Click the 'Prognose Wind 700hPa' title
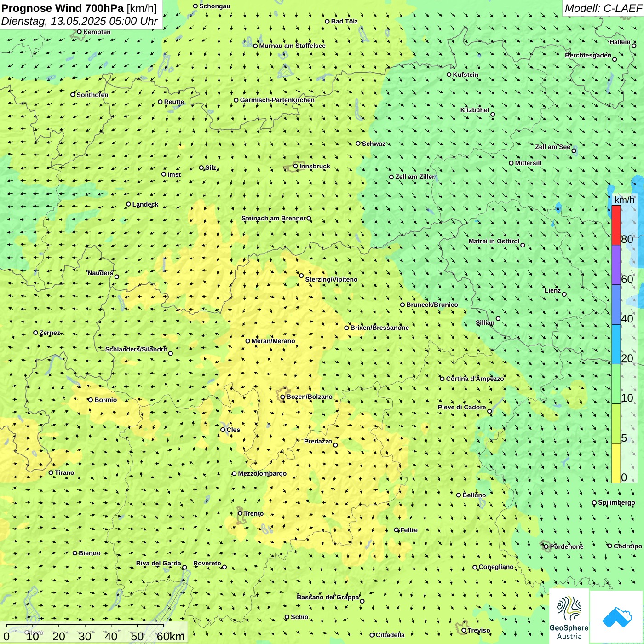The height and width of the screenshot is (644, 644). point(63,8)
